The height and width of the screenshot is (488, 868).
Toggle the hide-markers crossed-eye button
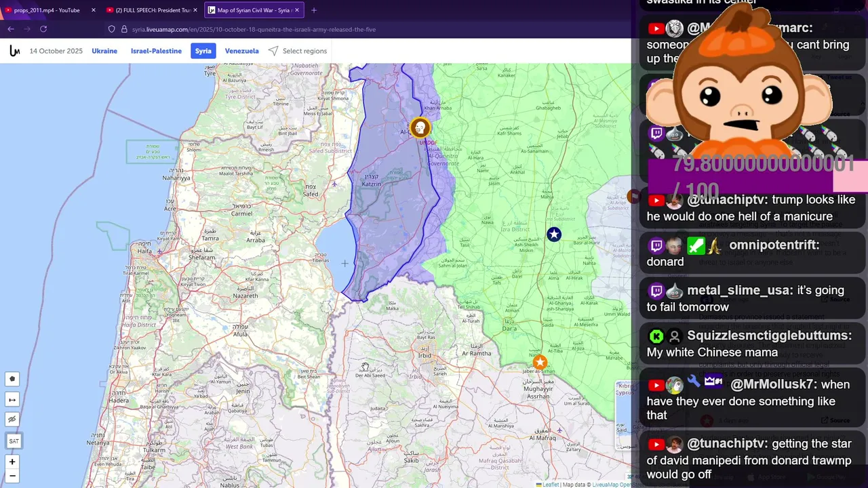coord(12,420)
